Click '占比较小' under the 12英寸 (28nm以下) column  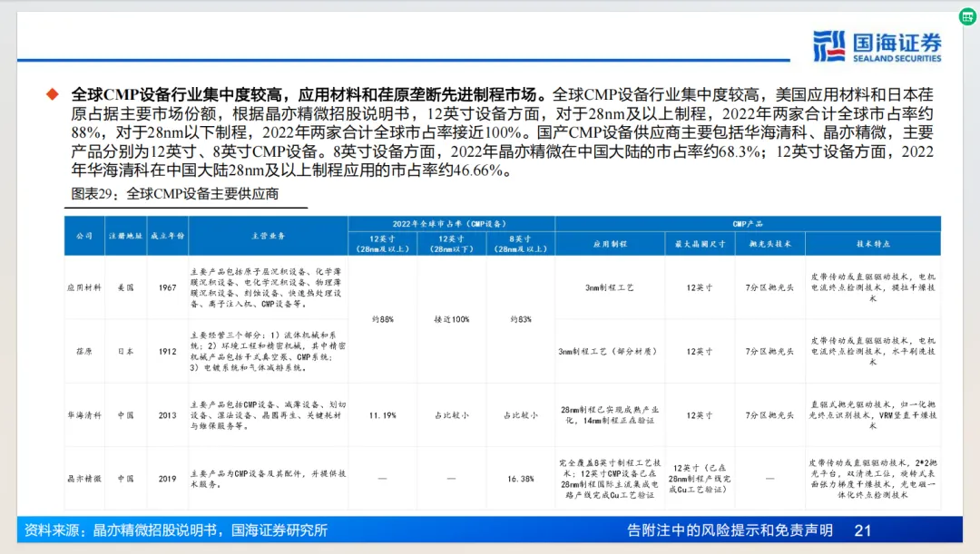point(451,415)
